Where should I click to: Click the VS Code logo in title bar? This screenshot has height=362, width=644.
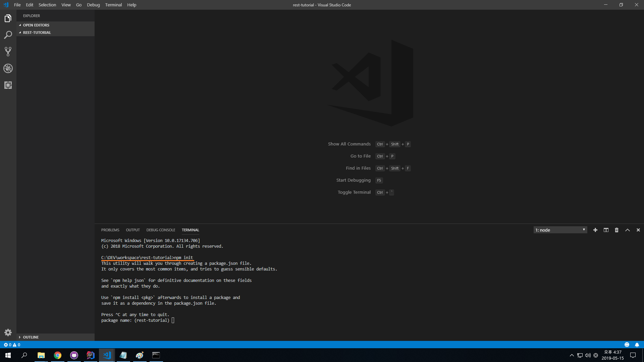6,5
